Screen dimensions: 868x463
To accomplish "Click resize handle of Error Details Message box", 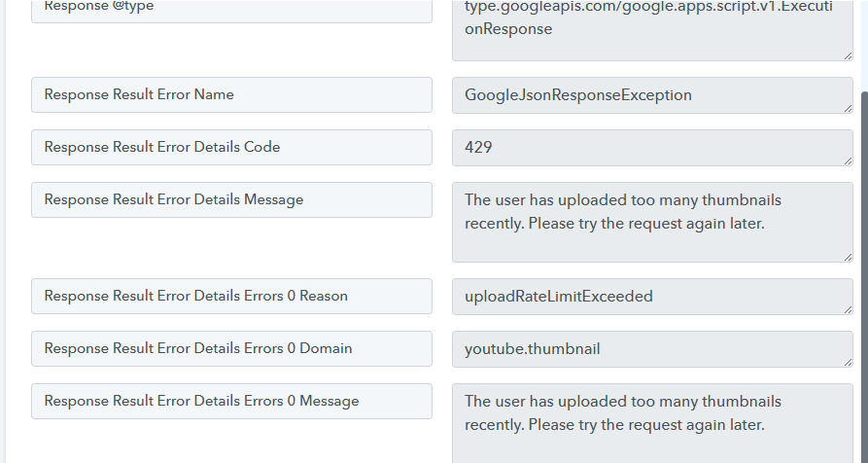I will coord(848,257).
